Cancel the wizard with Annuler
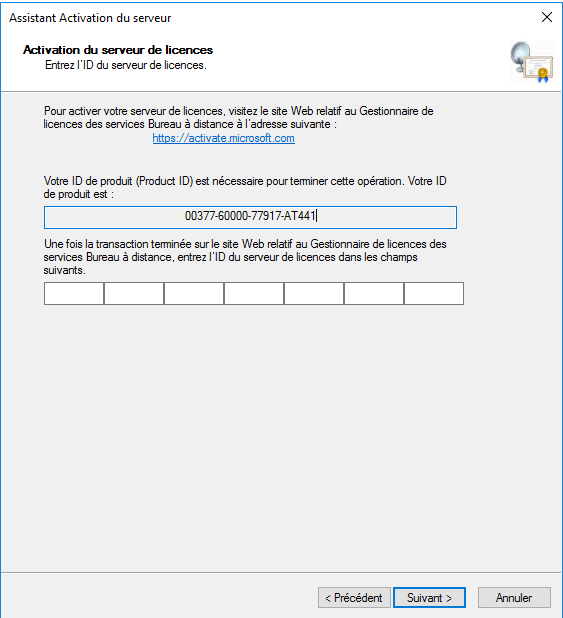Screen dimensions: 563x618 [514, 598]
